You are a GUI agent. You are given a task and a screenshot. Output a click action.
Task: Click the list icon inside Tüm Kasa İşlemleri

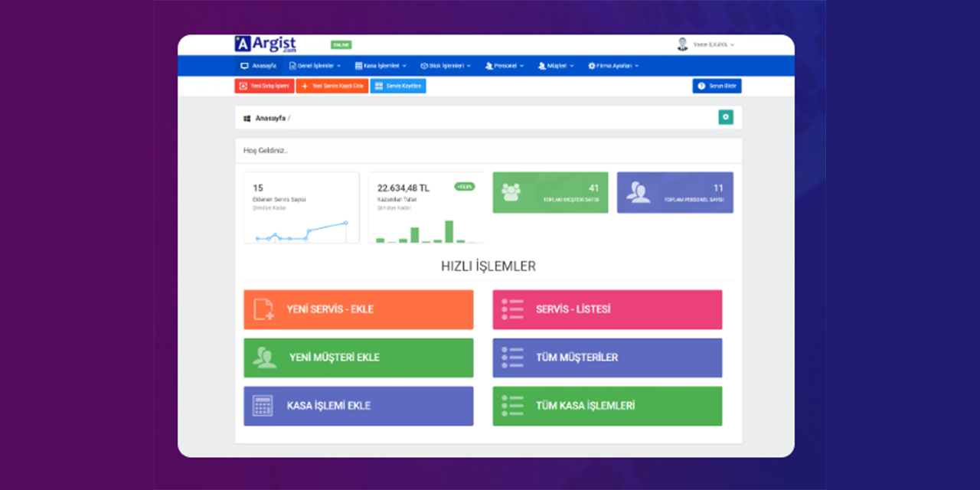click(513, 406)
